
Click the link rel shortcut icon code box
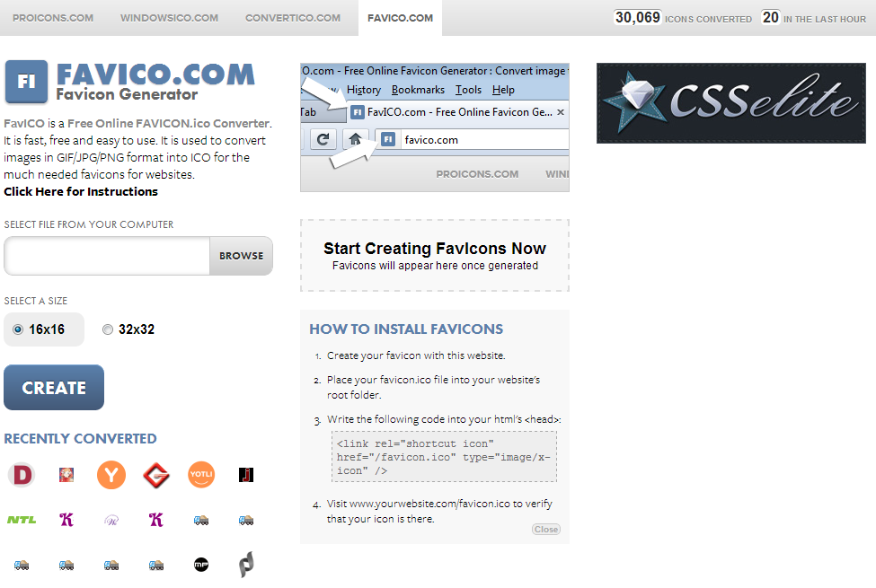pos(444,457)
